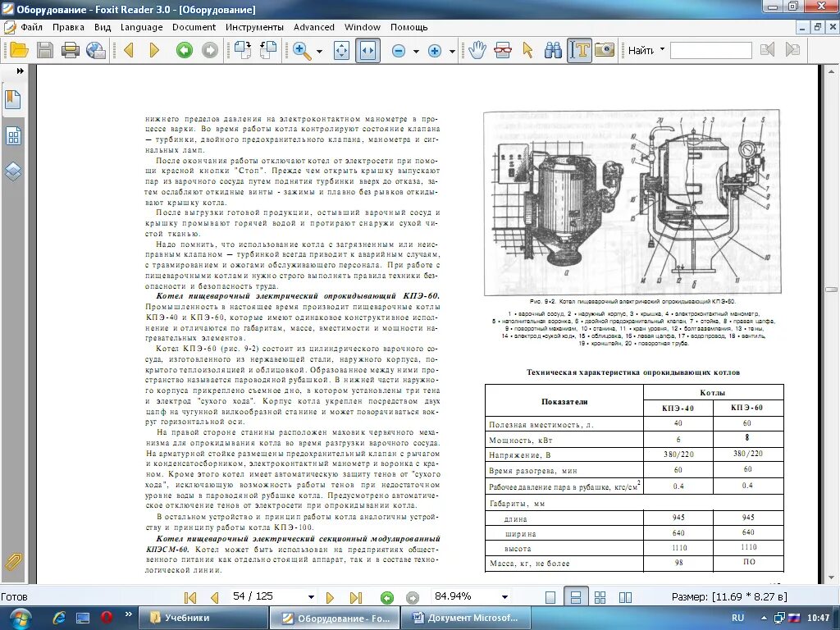Email the document with the globe envelope icon
840x630 pixels.
point(95,50)
